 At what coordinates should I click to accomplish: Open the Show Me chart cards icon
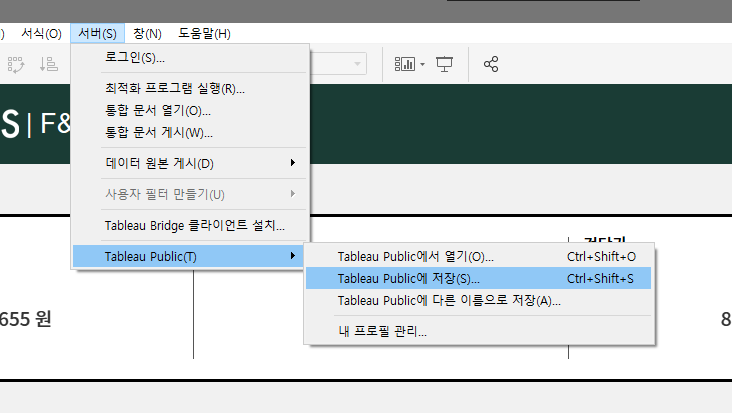pyautogui.click(x=404, y=64)
